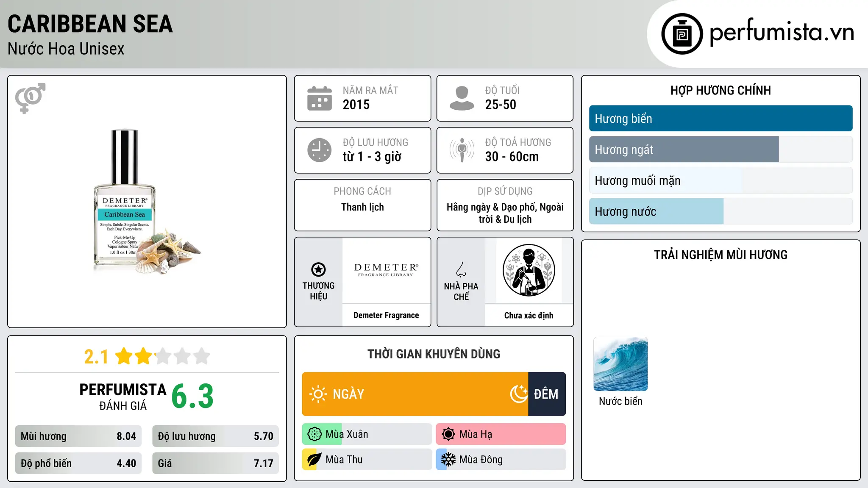Open the Nước biển wave thumbnail
This screenshot has height=488, width=868.
pos(620,364)
